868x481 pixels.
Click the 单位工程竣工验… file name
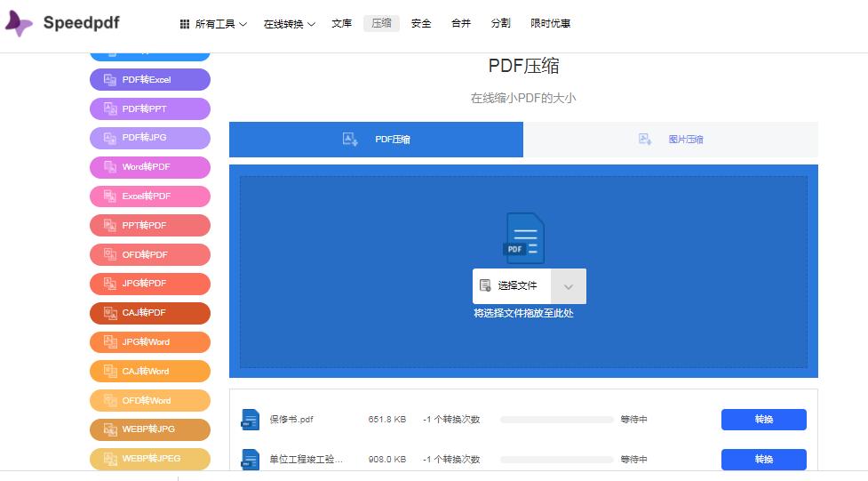tap(306, 460)
